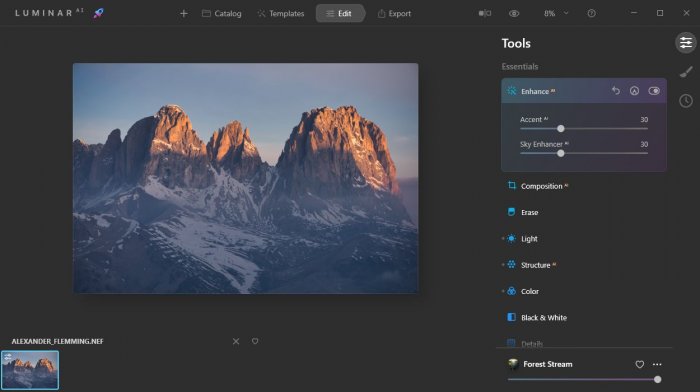The image size is (700, 392).
Task: Open the Export tab
Action: coord(394,13)
